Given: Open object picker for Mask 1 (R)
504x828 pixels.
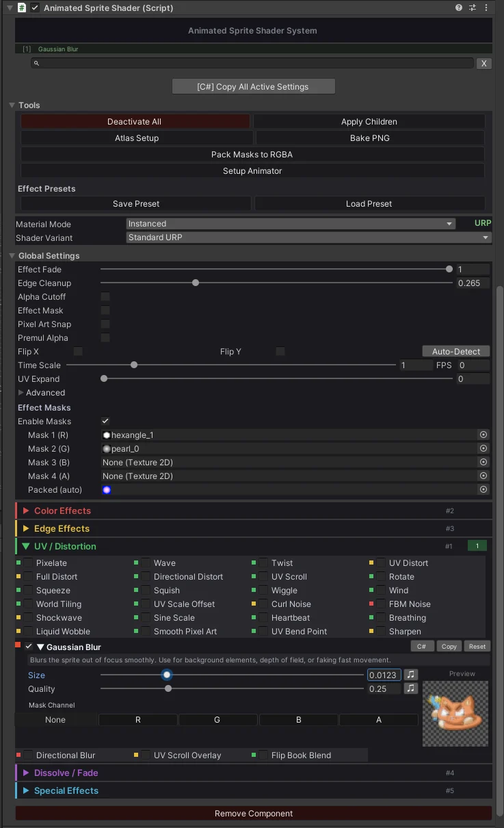Looking at the screenshot, I should 483,435.
